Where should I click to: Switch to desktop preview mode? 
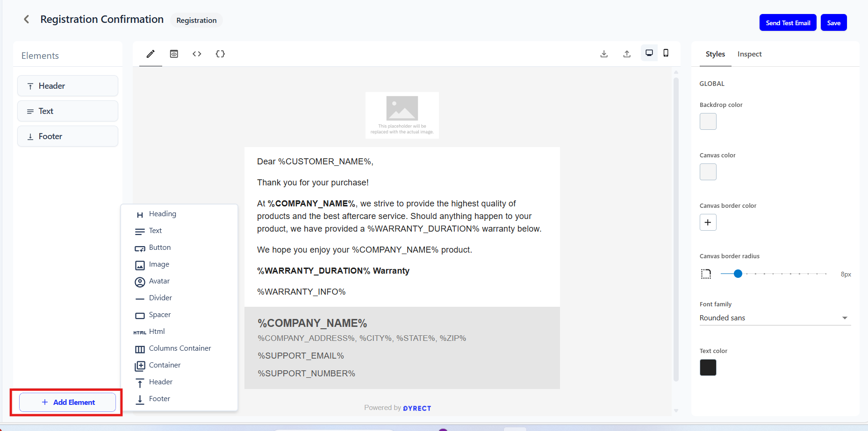(649, 53)
